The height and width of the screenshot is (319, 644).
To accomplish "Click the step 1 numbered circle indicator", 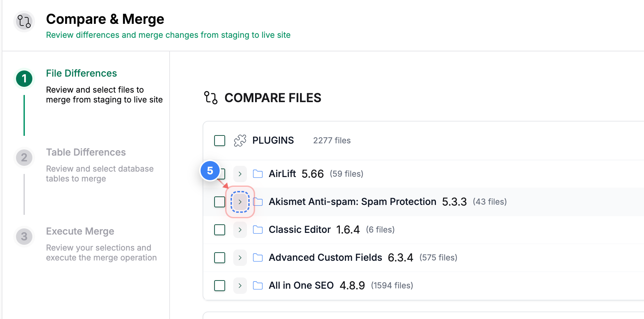I will click(x=24, y=78).
